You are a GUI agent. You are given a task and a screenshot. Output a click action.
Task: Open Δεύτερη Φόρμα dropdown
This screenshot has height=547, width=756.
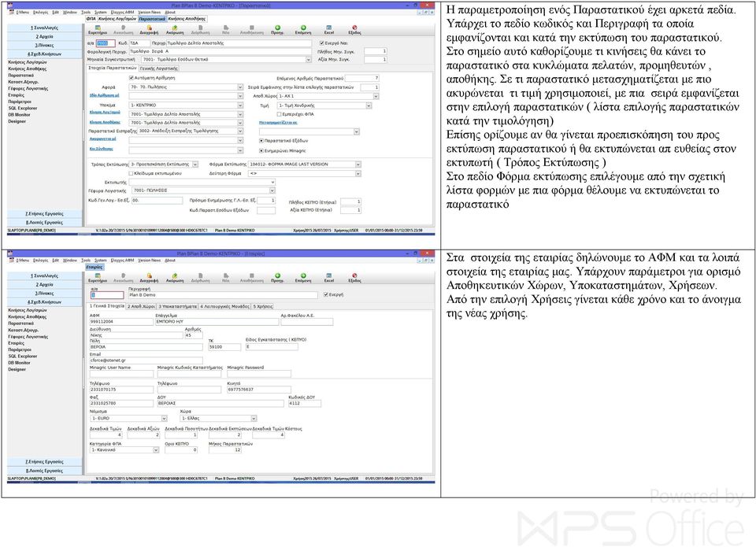358,173
